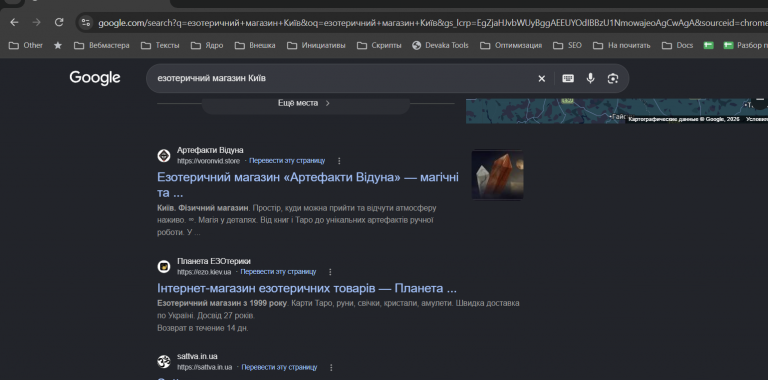
Task: Click the browser forward arrow
Action: coord(37,22)
